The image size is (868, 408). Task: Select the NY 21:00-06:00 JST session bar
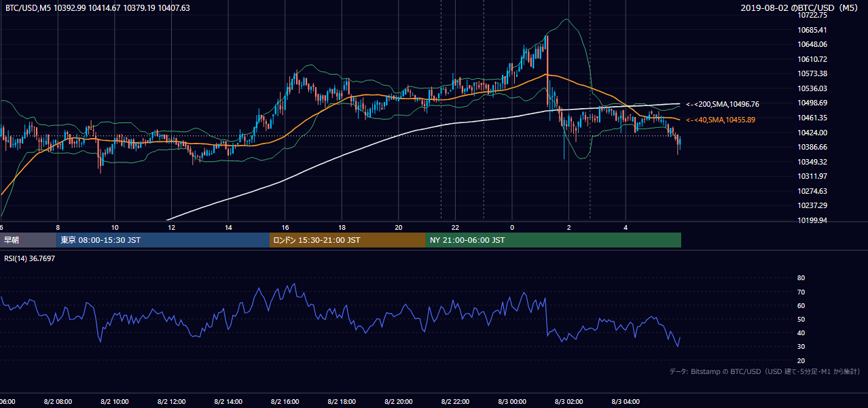pos(554,240)
